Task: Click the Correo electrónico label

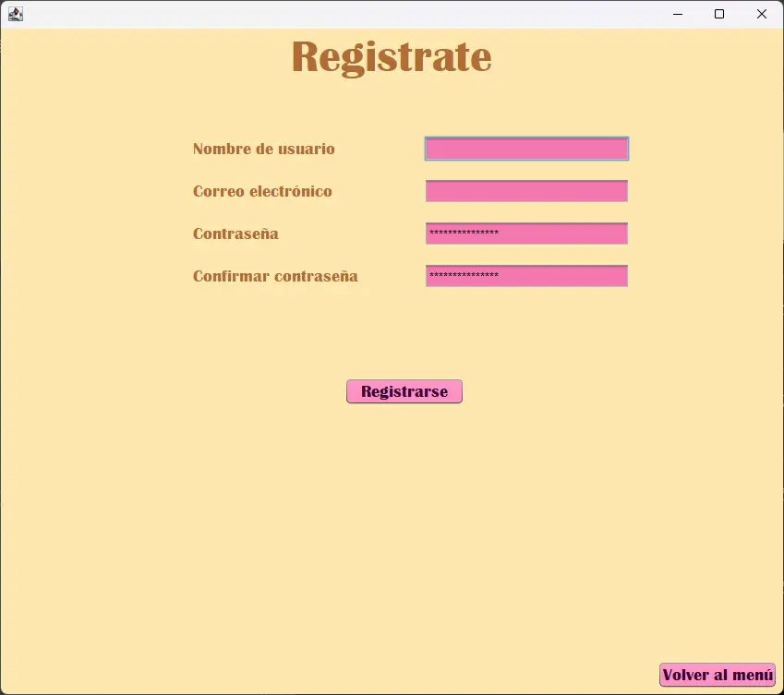Action: tap(262, 191)
